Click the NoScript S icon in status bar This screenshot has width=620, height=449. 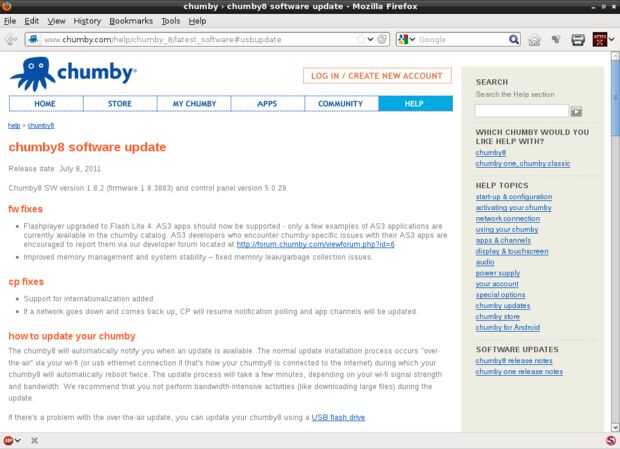point(611,440)
